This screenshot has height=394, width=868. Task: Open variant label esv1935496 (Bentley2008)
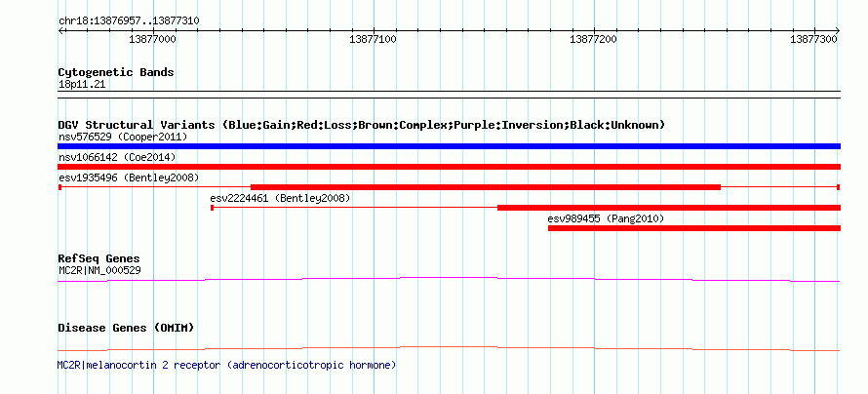[129, 177]
